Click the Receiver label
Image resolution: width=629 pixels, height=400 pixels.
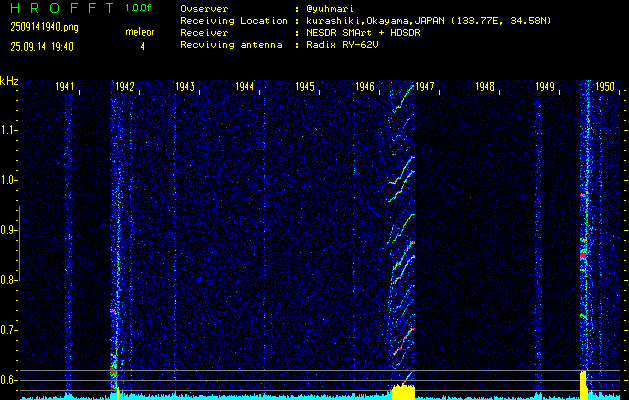(204, 33)
